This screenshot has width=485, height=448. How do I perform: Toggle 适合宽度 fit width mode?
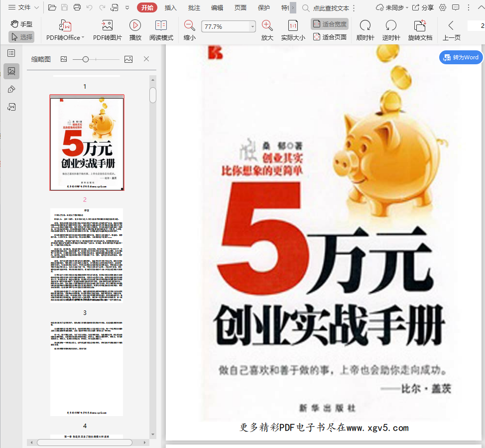coord(330,24)
